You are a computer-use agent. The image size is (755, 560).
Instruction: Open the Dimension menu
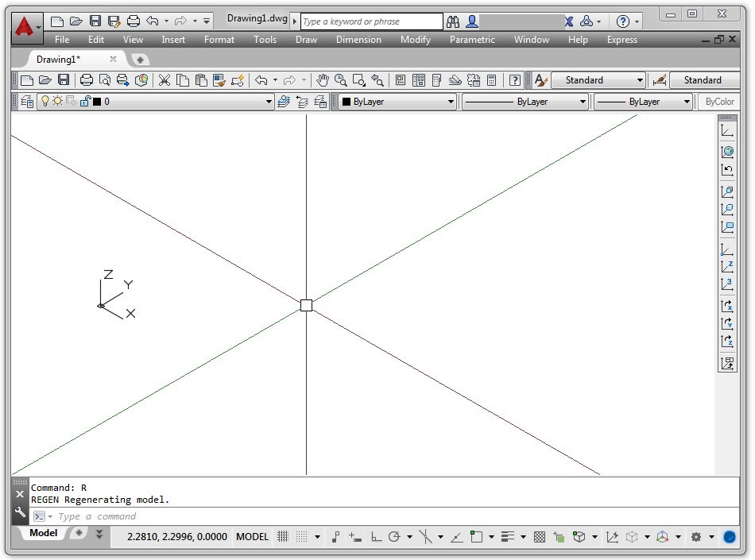358,40
